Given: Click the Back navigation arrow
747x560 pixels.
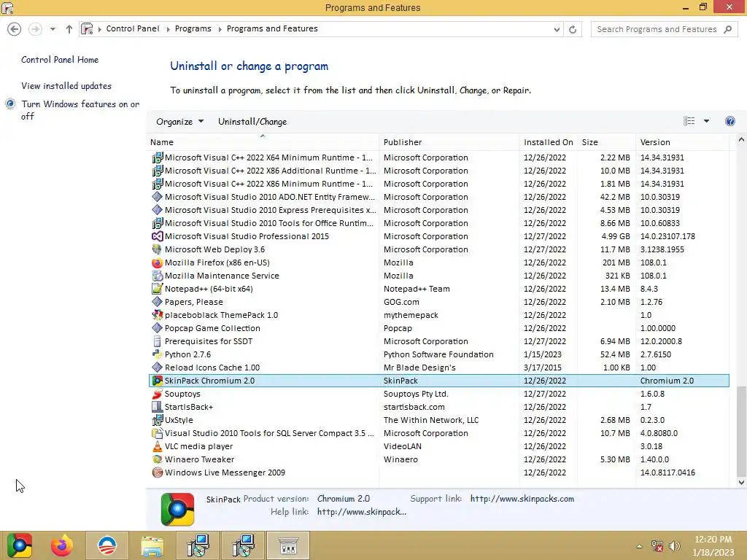Looking at the screenshot, I should (x=15, y=29).
